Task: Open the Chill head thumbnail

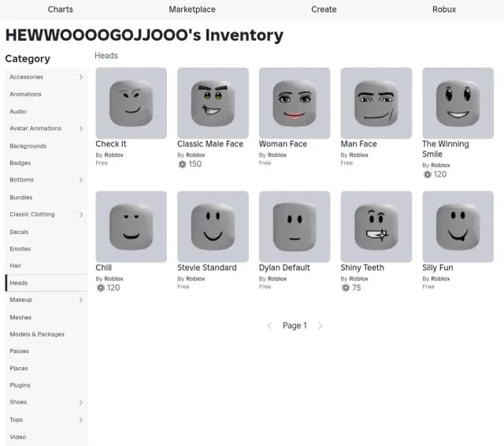Action: tap(132, 227)
